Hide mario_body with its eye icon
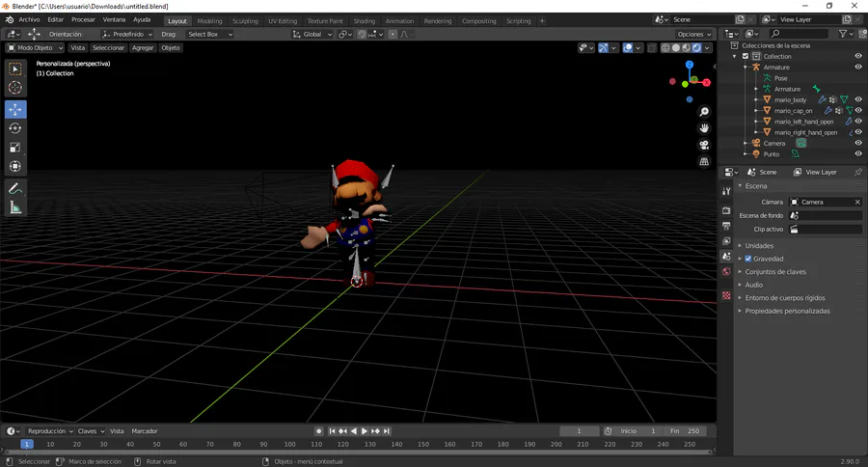 pyautogui.click(x=858, y=99)
